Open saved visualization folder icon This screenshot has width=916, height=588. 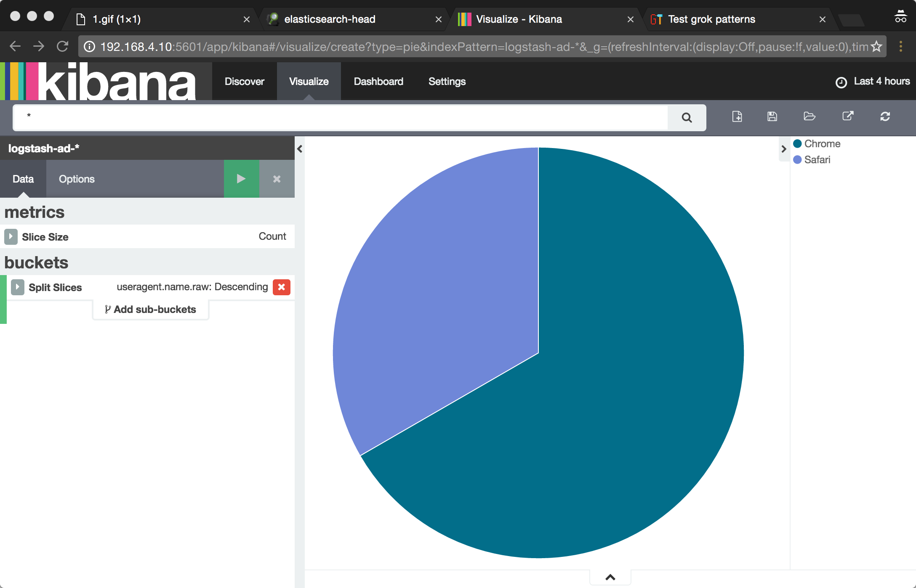point(809,117)
